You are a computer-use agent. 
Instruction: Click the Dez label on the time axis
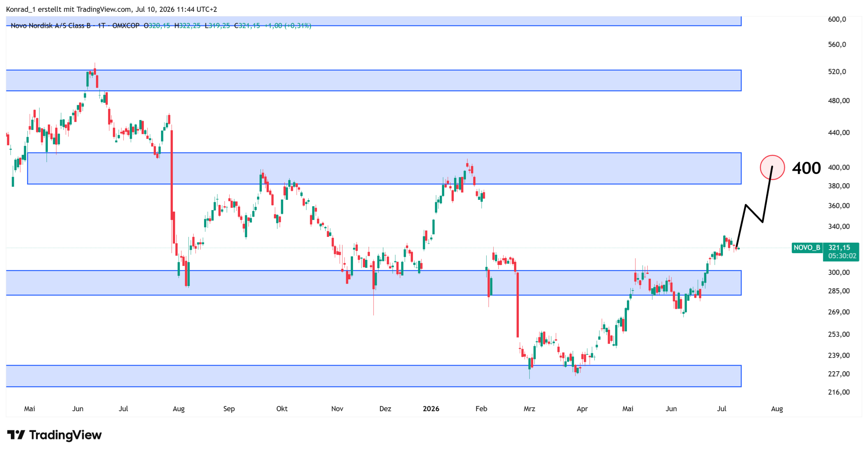click(385, 409)
